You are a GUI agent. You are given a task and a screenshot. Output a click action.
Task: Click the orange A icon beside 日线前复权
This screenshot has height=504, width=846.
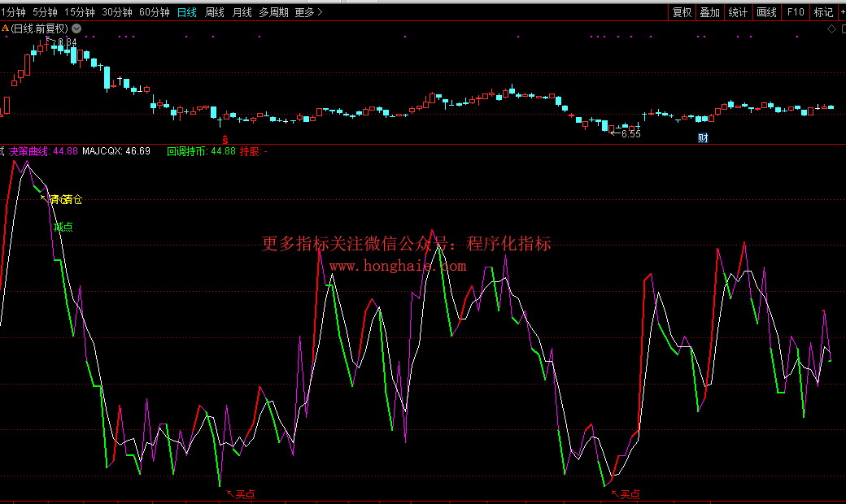(x=5, y=28)
